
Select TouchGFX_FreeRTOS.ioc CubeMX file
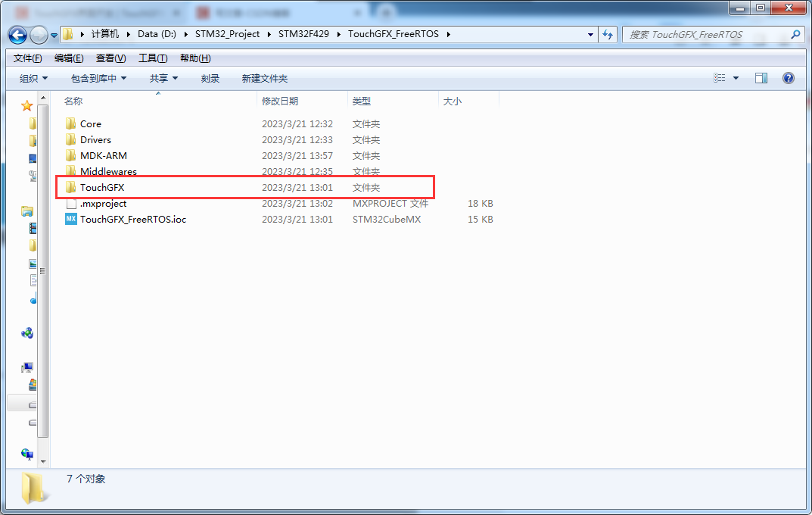tap(133, 219)
